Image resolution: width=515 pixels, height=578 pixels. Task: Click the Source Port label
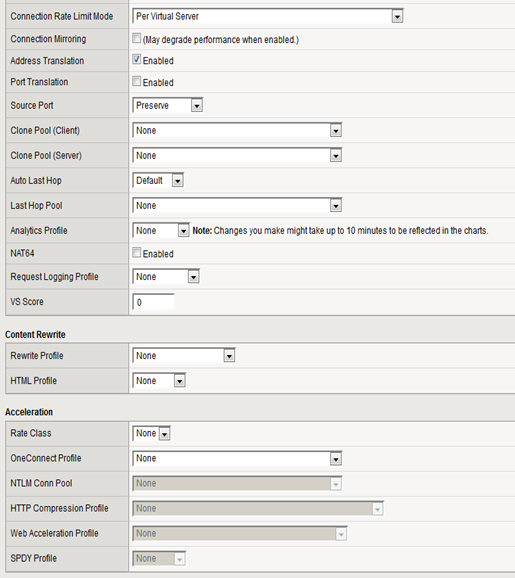pyautogui.click(x=32, y=105)
